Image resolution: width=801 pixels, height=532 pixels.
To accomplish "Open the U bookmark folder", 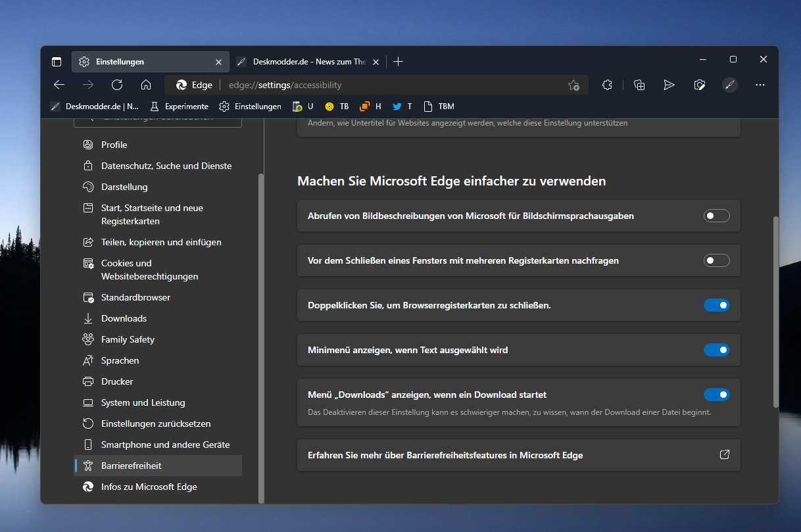I will click(x=303, y=106).
